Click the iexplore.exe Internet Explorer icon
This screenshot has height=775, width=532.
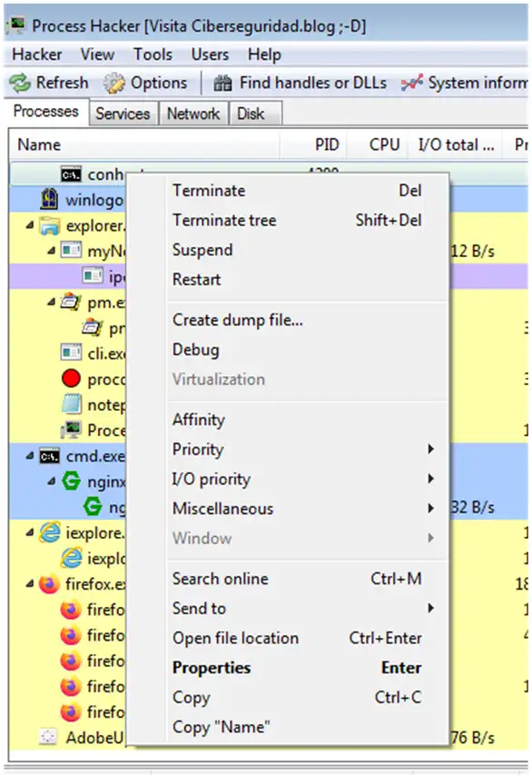pyautogui.click(x=50, y=532)
